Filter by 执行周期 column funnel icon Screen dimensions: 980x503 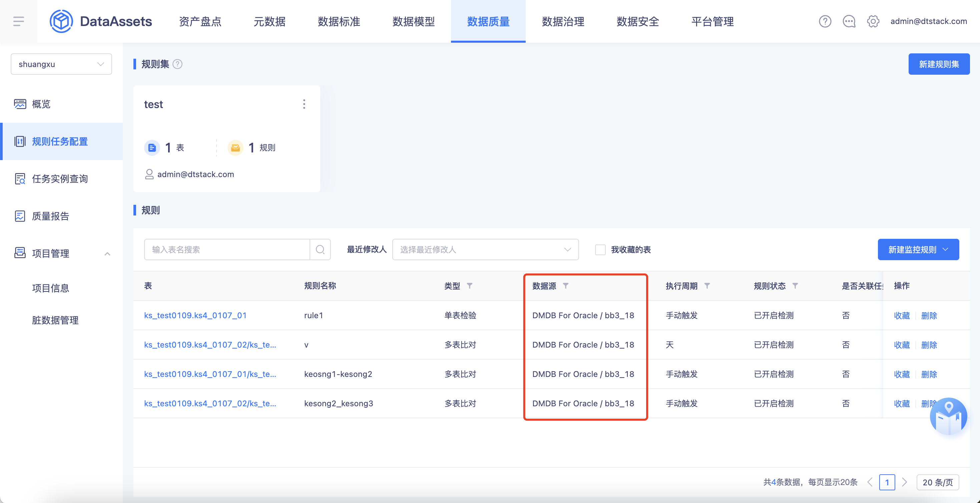click(x=707, y=286)
